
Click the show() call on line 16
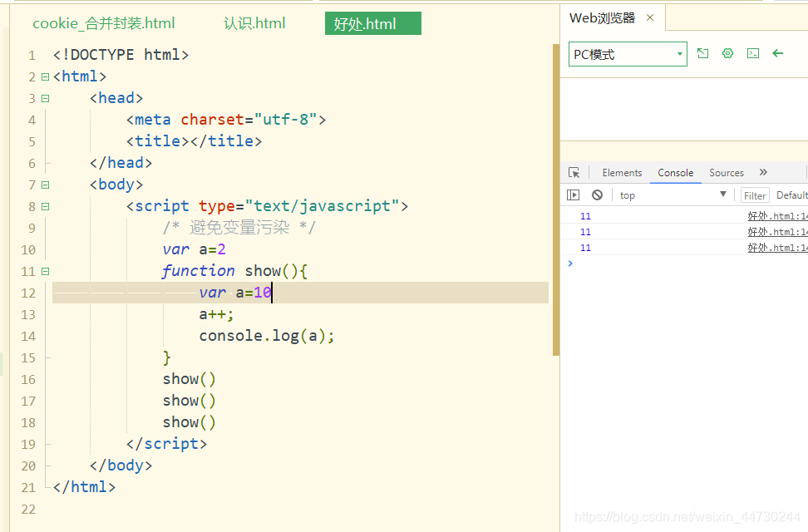pos(190,379)
